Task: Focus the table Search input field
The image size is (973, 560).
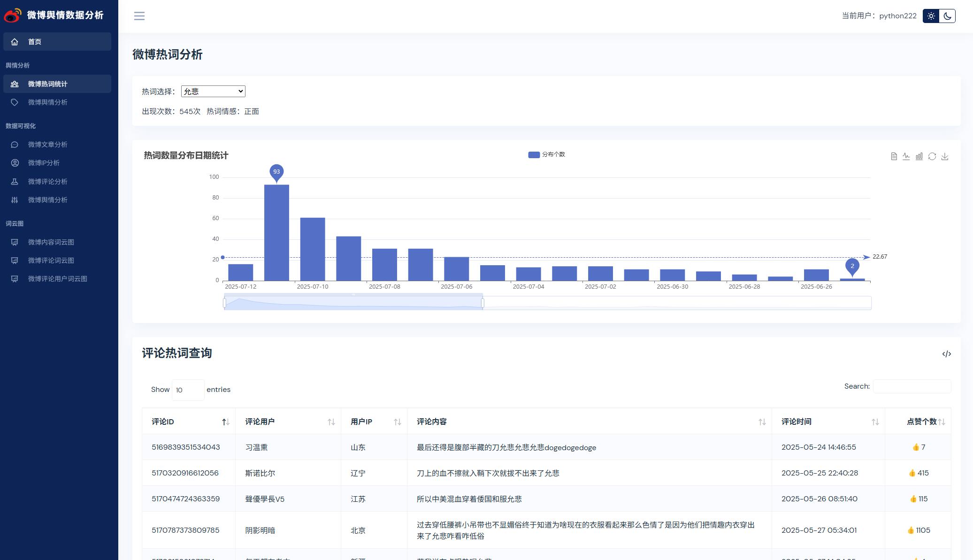Action: point(912,386)
